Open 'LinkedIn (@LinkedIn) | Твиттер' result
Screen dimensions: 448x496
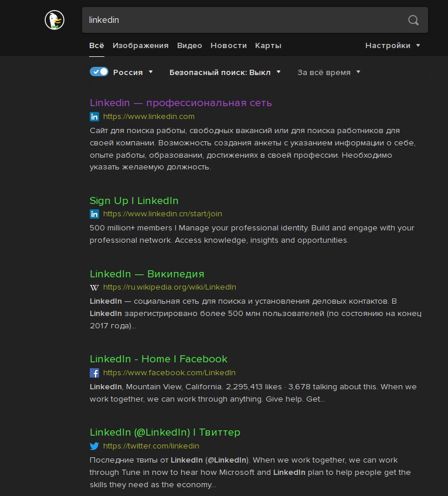[165, 432]
